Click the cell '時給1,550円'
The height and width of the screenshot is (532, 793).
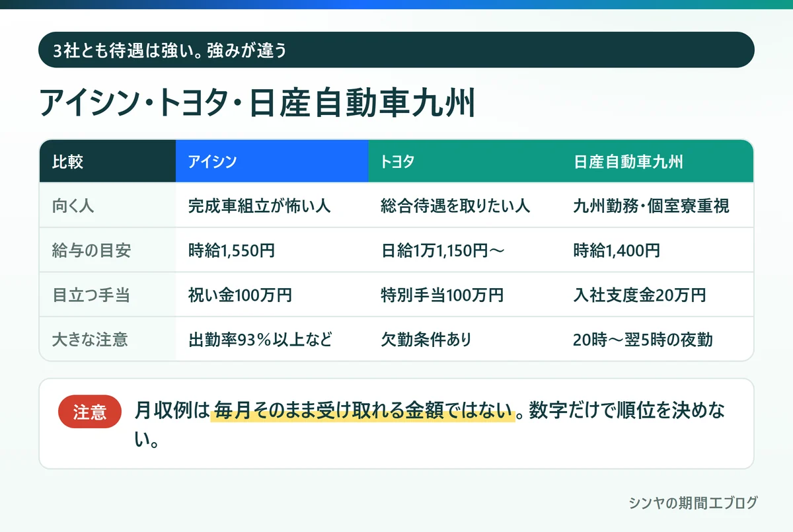click(x=272, y=250)
